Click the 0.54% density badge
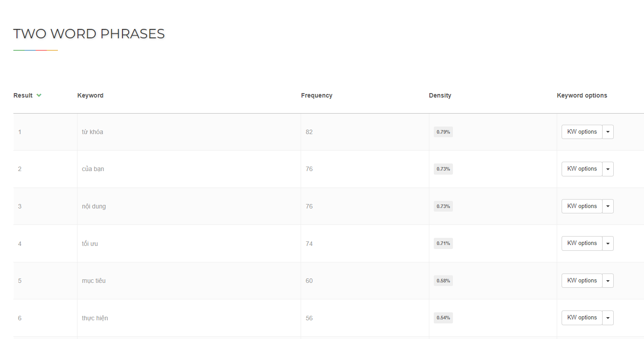The image size is (644, 339). pos(443,318)
